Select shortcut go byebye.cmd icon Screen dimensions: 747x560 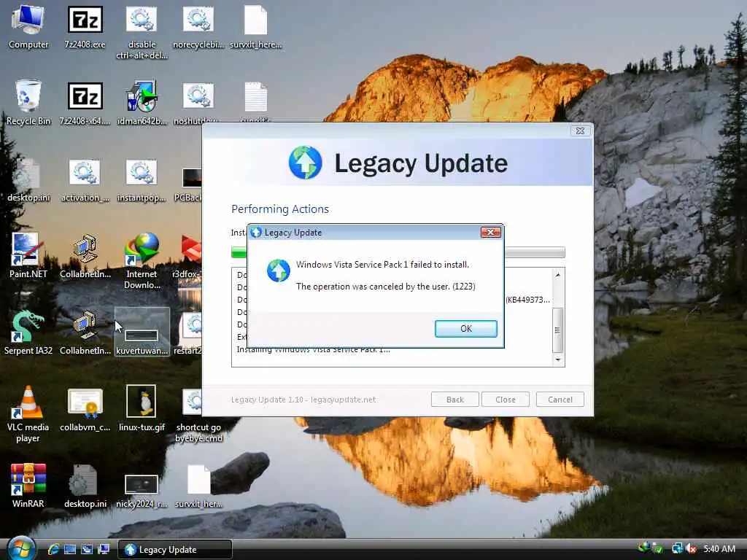(198, 415)
